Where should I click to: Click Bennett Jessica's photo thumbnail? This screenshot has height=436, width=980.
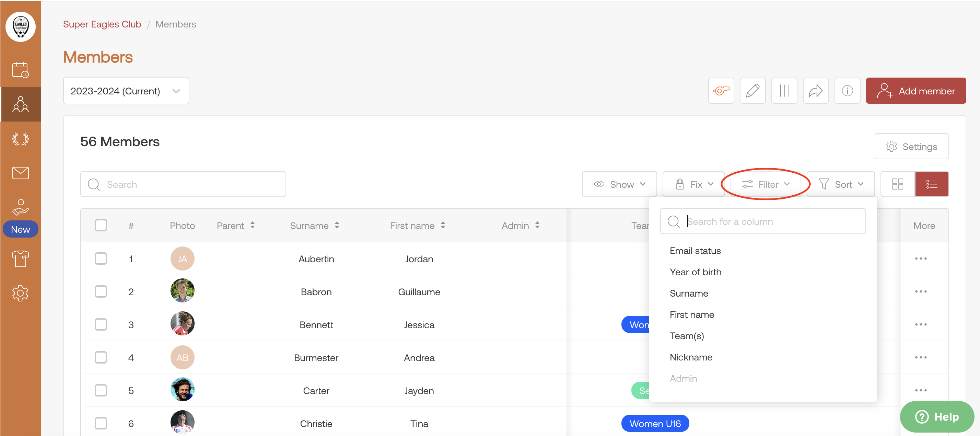pyautogui.click(x=182, y=324)
